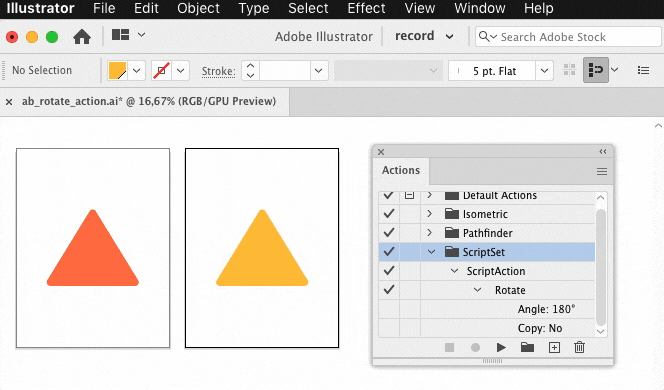
Task: Click the Arrange Documents layout icon
Action: click(x=120, y=35)
